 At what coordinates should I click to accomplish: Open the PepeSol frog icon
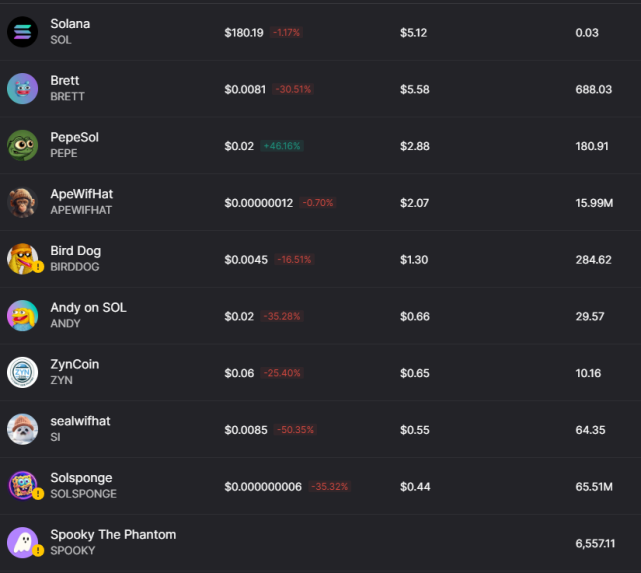(x=22, y=145)
